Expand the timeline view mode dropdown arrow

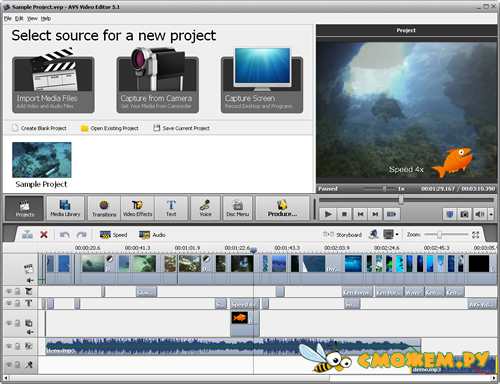pyautogui.click(x=397, y=235)
